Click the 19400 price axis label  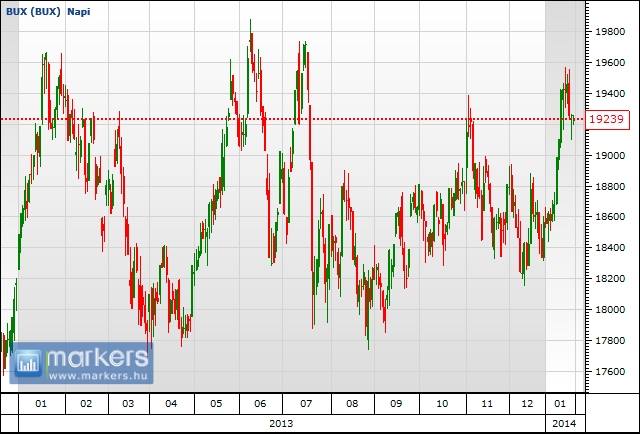pos(610,94)
